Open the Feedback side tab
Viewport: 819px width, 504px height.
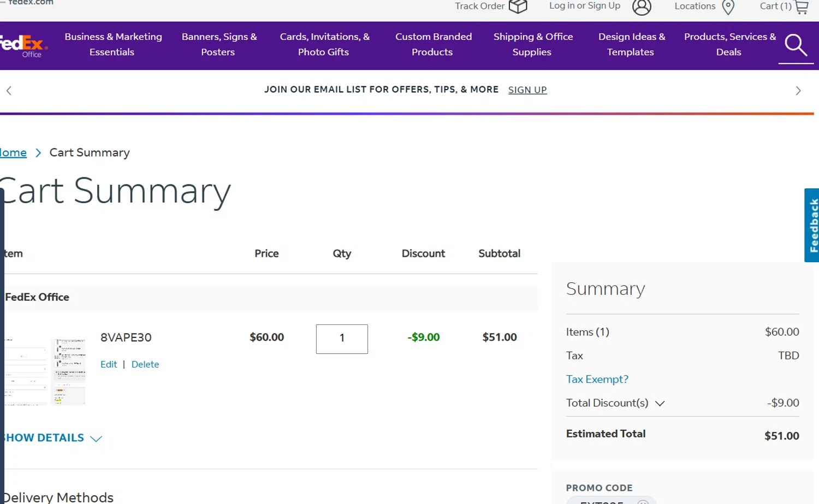coord(812,225)
